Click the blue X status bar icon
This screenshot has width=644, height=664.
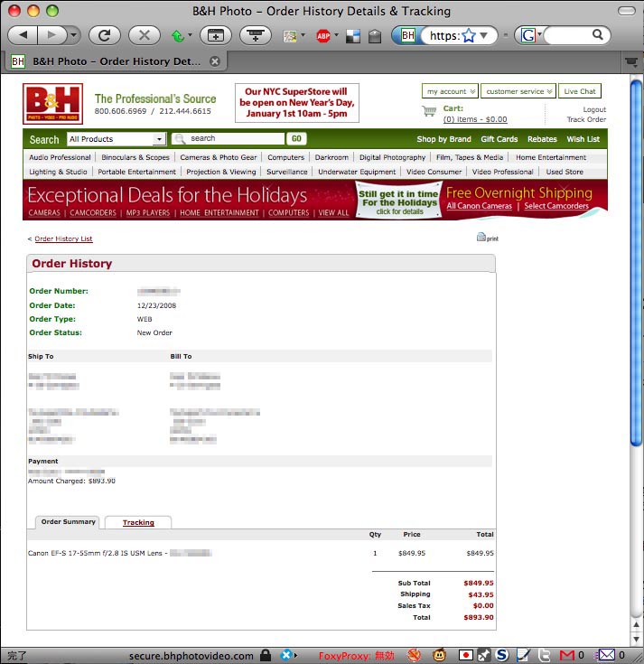pos(286,655)
